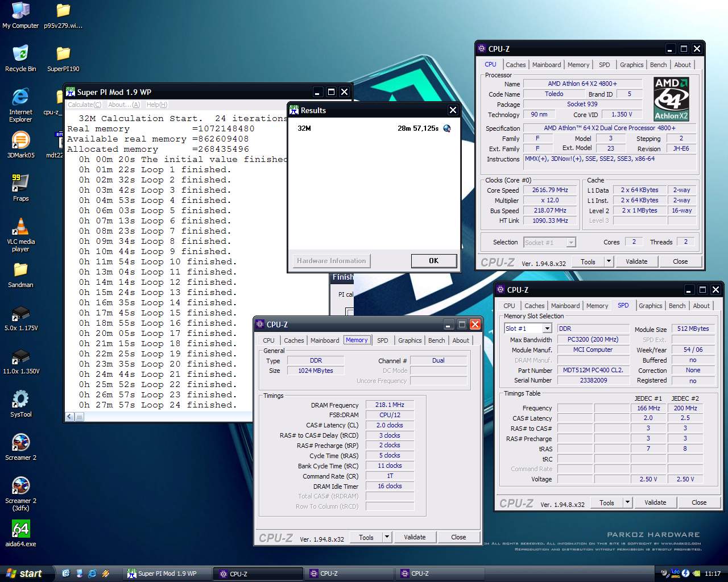Switch to Mainboard tab in top CPU-Z window
The image size is (728, 582).
coord(546,65)
